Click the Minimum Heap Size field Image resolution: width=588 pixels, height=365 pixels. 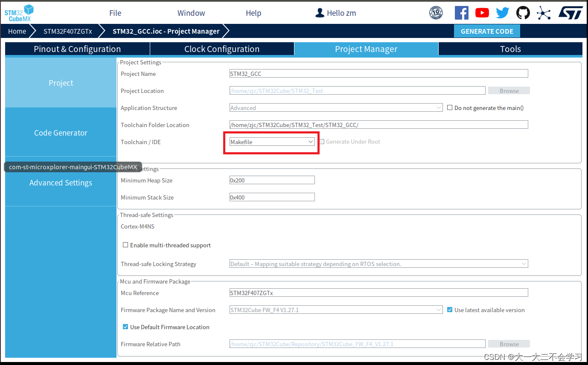[x=272, y=180]
